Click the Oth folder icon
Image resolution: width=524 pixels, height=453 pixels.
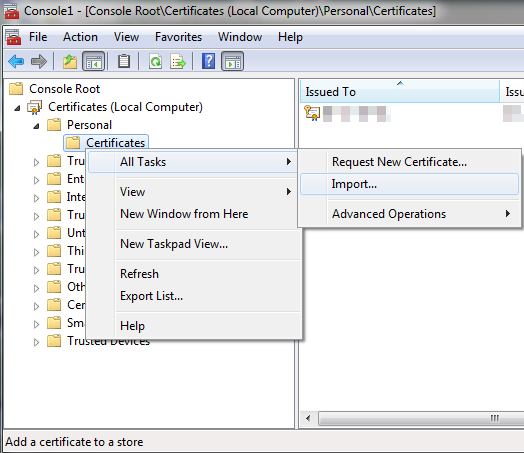click(x=54, y=287)
